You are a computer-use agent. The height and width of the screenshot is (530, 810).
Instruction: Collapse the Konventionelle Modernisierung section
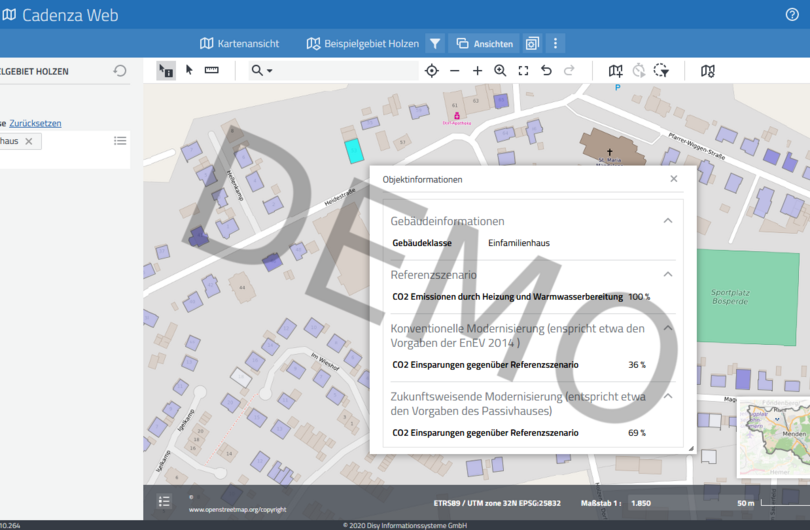[668, 329]
